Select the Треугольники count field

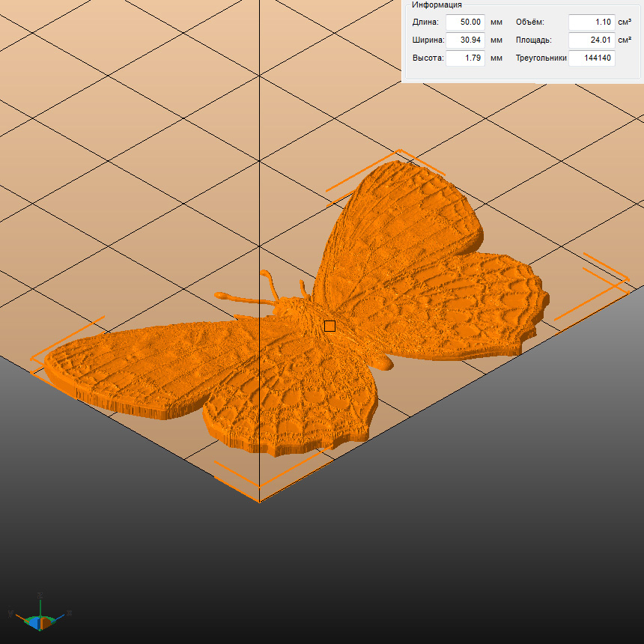click(x=592, y=58)
